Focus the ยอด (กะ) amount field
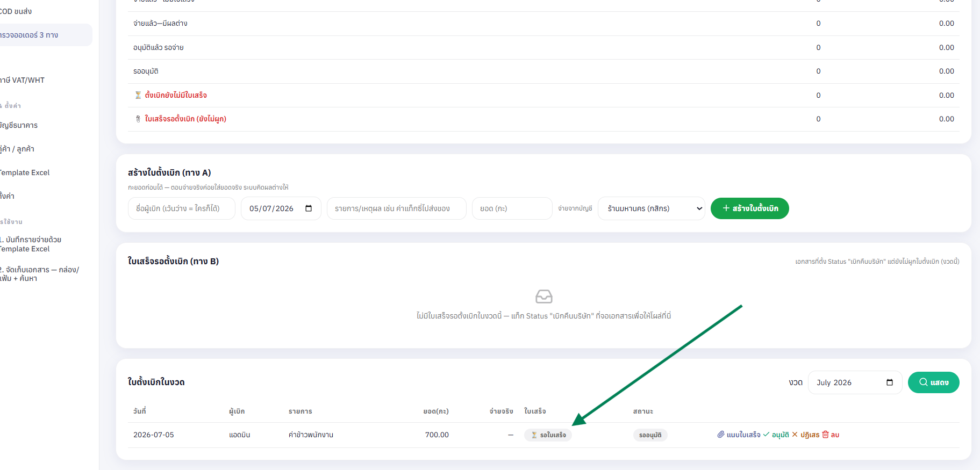This screenshot has height=470, width=980. coord(512,208)
